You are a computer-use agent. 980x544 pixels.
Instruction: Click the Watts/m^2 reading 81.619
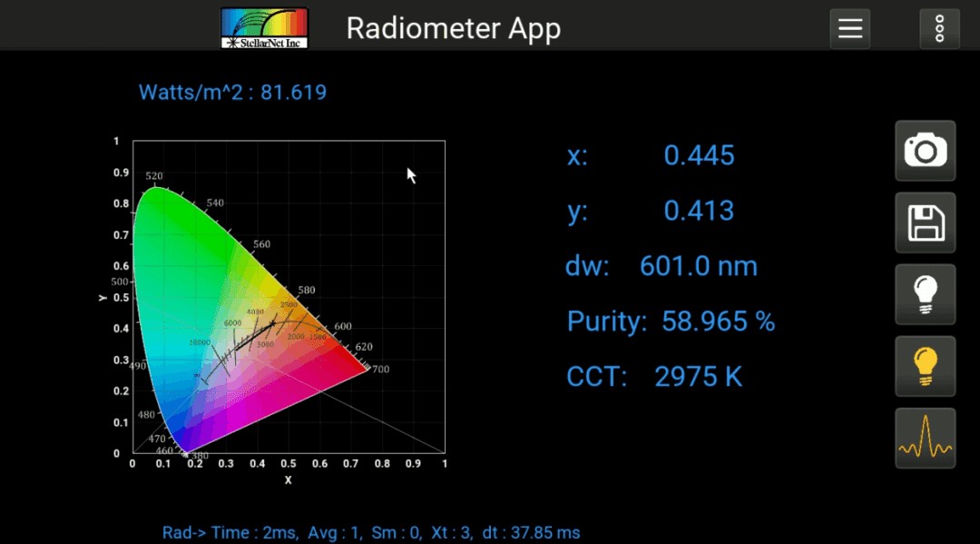pos(232,92)
